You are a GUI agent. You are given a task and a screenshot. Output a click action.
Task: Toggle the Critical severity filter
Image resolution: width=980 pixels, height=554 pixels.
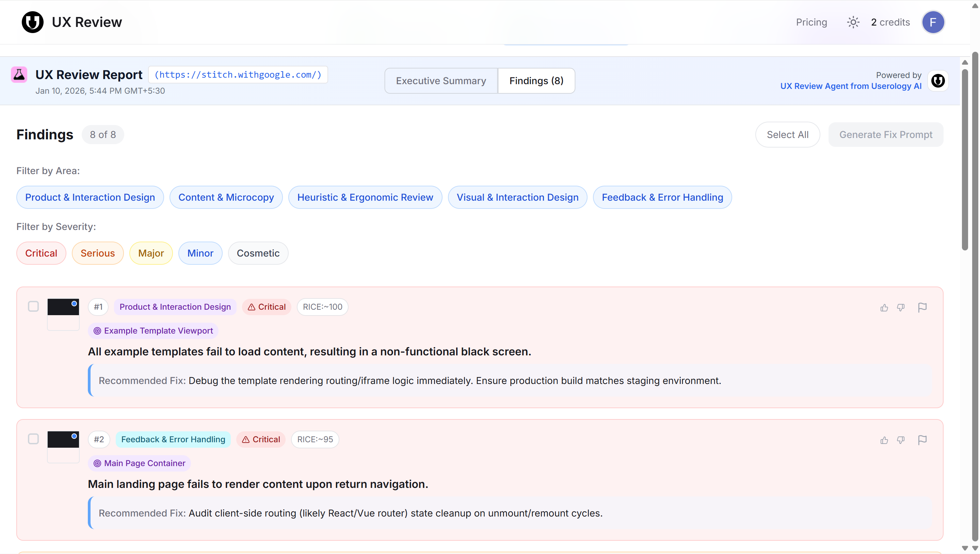pyautogui.click(x=41, y=253)
